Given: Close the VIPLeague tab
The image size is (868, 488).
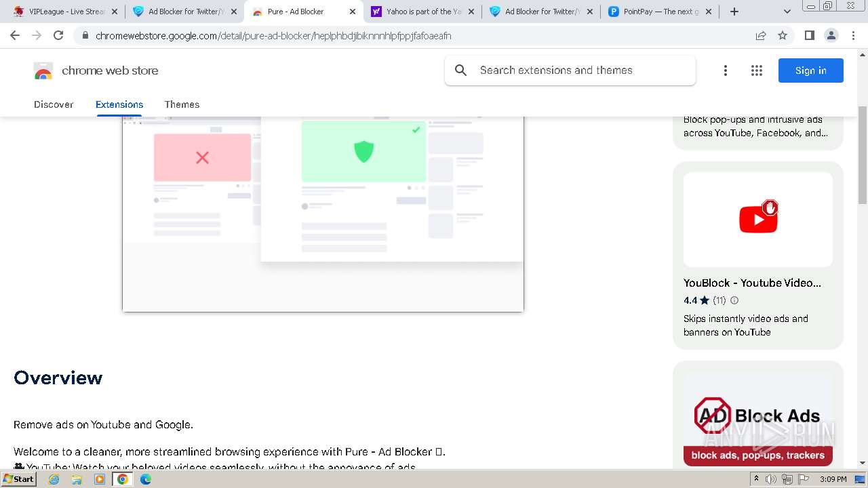Looking at the screenshot, I should coord(115,12).
